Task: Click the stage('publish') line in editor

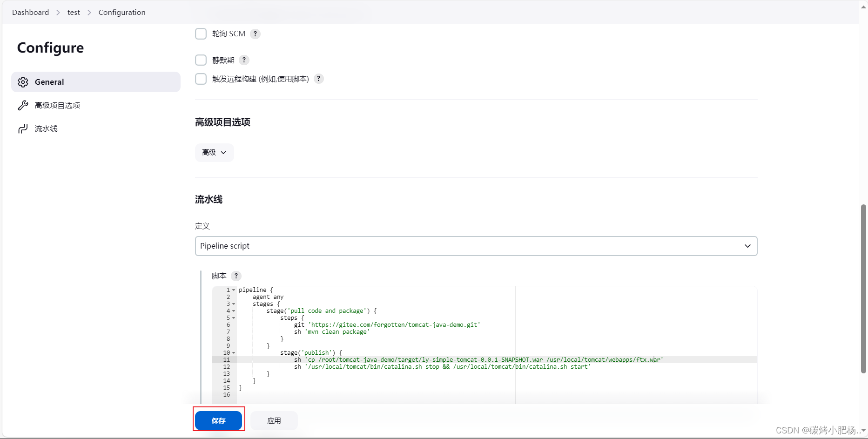Action: pyautogui.click(x=311, y=353)
